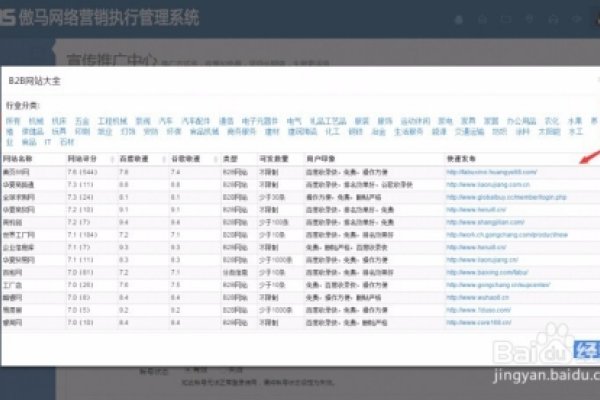The width and height of the screenshot is (600, 400).
Task: Filter by 食品机械 industry category
Action: (204, 132)
